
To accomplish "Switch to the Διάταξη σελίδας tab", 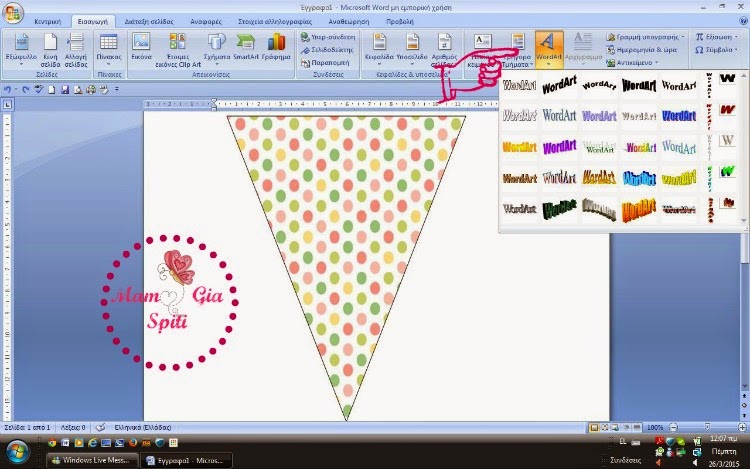I will (149, 22).
